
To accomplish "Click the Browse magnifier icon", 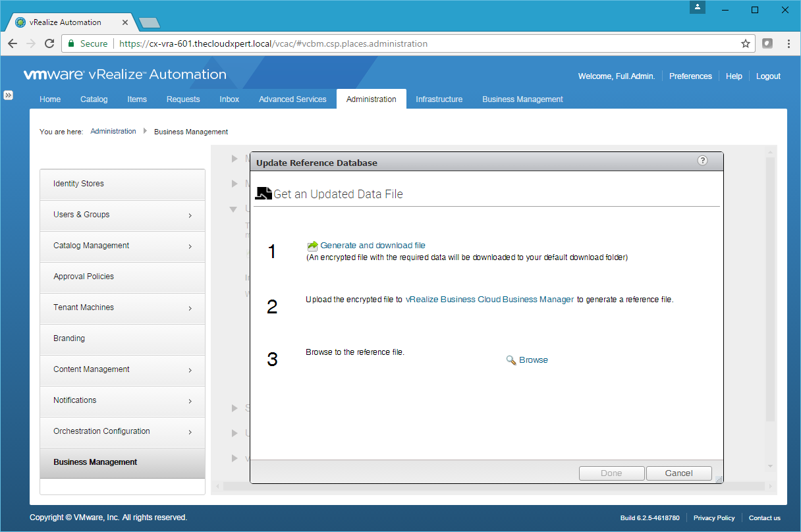I will [x=511, y=360].
